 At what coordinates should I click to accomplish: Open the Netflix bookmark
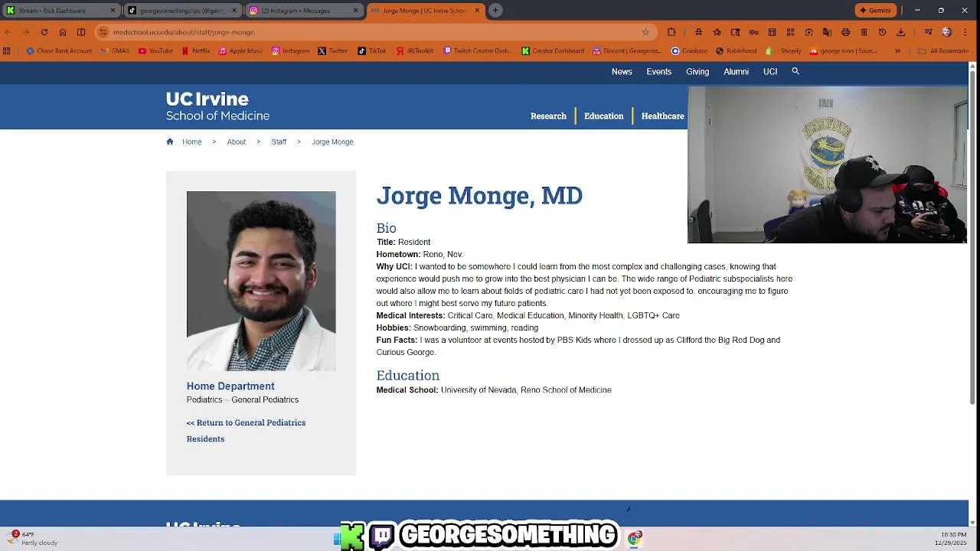195,51
